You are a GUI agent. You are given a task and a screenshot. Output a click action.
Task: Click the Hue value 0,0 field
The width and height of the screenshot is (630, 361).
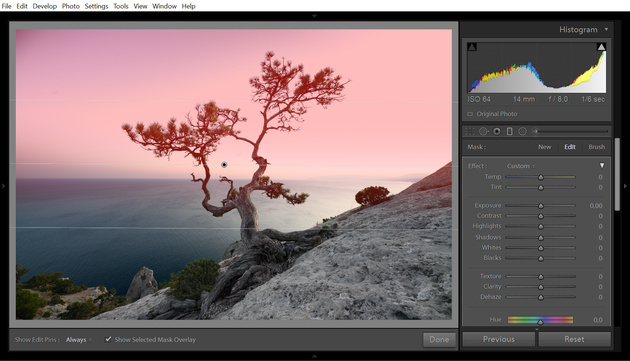[x=598, y=320]
